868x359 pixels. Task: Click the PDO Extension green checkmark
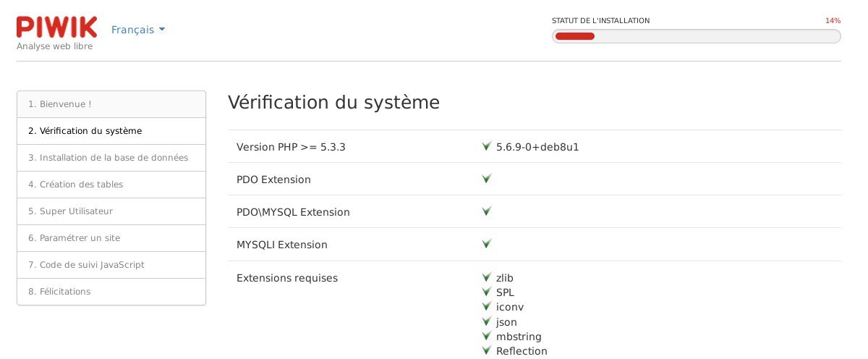(x=487, y=179)
